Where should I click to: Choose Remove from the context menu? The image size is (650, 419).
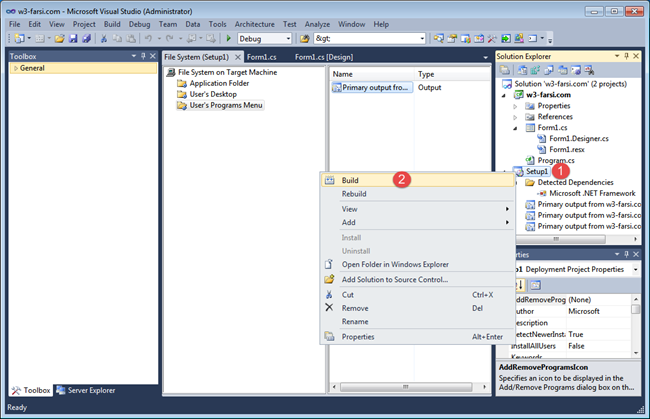[x=417, y=308]
